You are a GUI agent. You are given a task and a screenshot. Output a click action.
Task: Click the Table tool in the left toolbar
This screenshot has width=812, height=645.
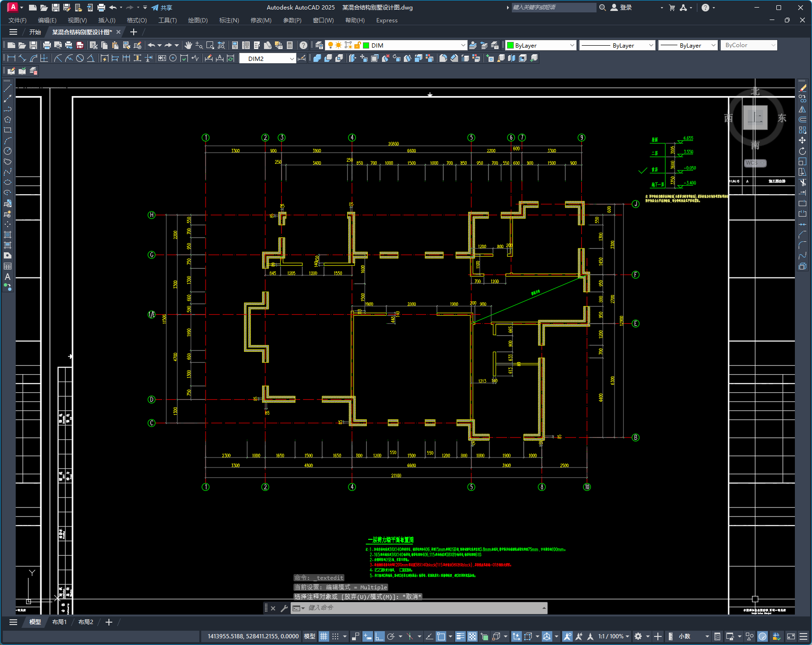point(8,266)
